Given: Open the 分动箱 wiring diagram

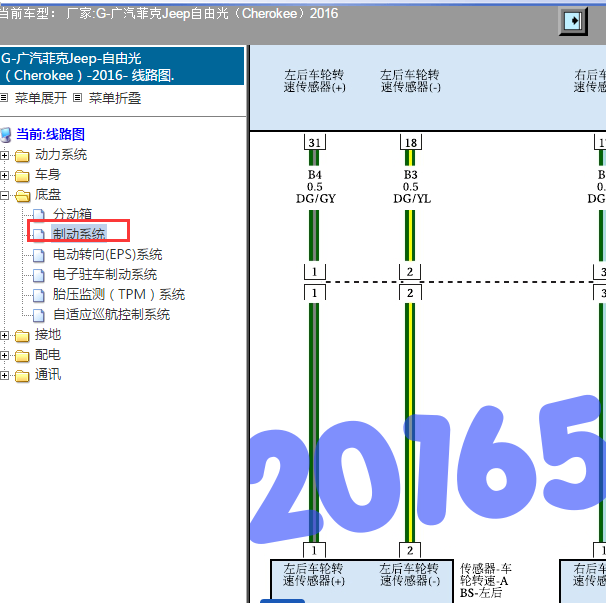Looking at the screenshot, I should (73, 214).
